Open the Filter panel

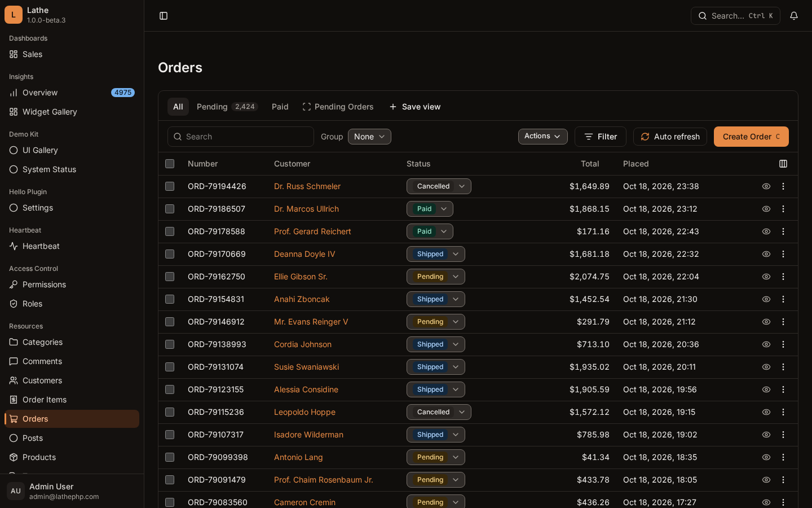click(601, 137)
